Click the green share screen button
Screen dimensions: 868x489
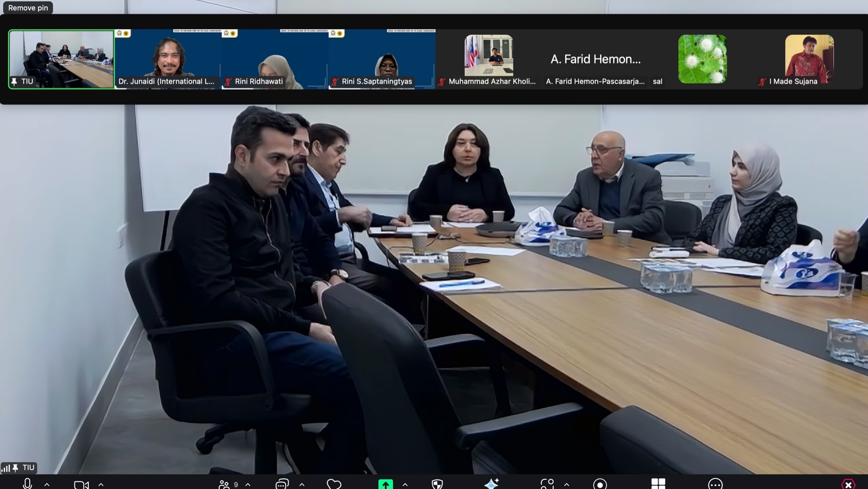click(385, 484)
